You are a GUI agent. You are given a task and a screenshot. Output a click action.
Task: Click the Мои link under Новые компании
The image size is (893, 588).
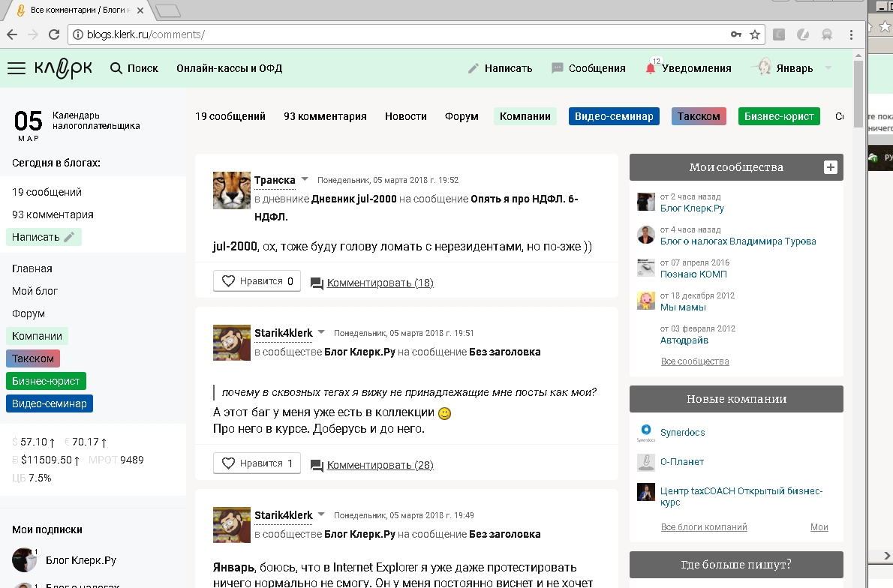819,527
